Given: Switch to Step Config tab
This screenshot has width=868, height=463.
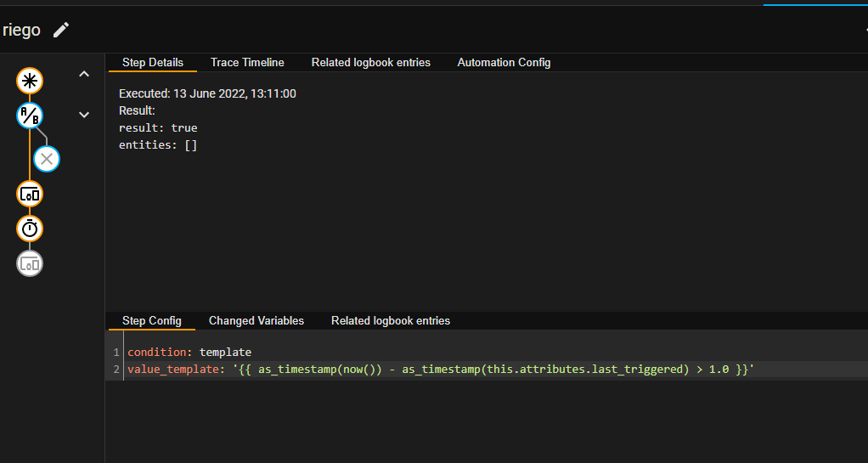Looking at the screenshot, I should coord(152,320).
